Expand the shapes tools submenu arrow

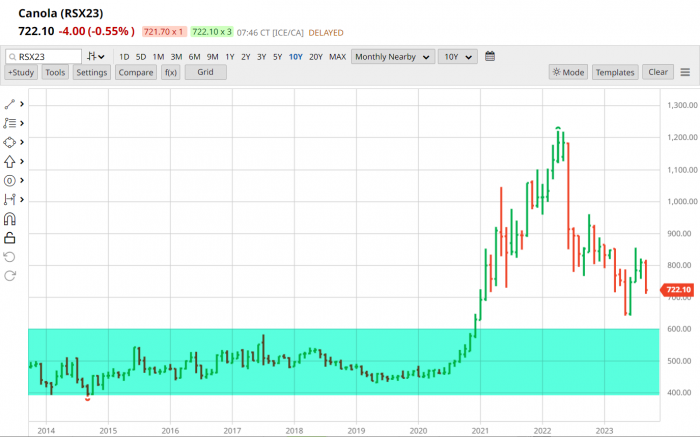tap(21, 142)
